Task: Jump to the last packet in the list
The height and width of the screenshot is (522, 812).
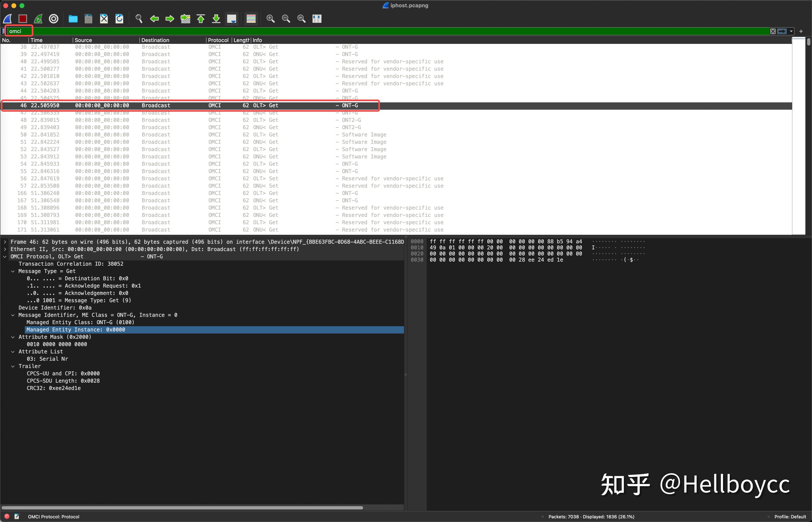Action: 216,19
